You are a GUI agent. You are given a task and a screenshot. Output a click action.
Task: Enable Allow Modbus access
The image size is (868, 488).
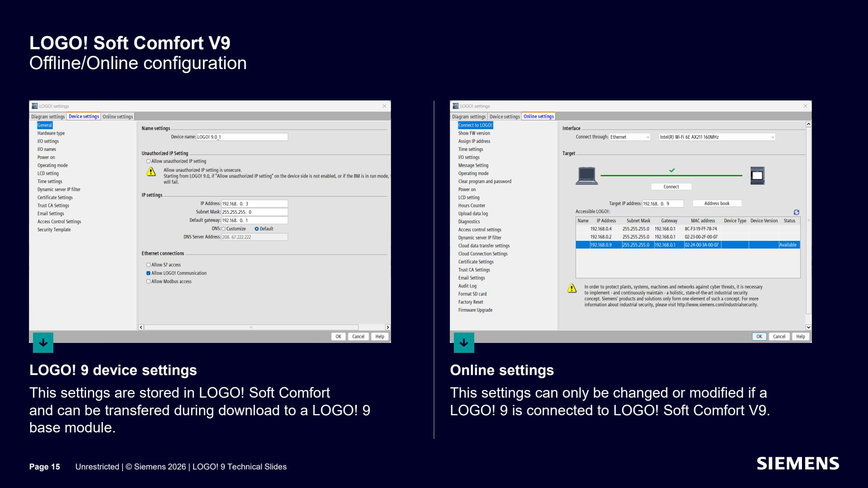(148, 282)
